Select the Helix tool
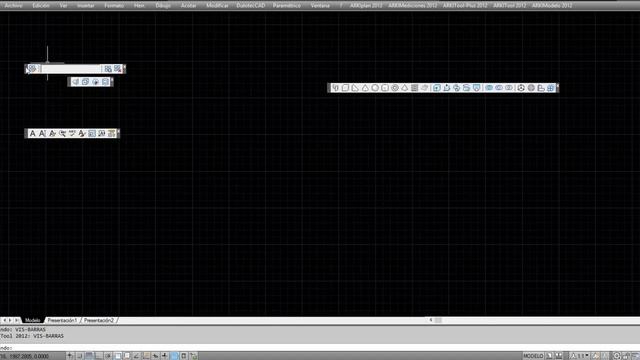 pyautogui.click(x=414, y=88)
